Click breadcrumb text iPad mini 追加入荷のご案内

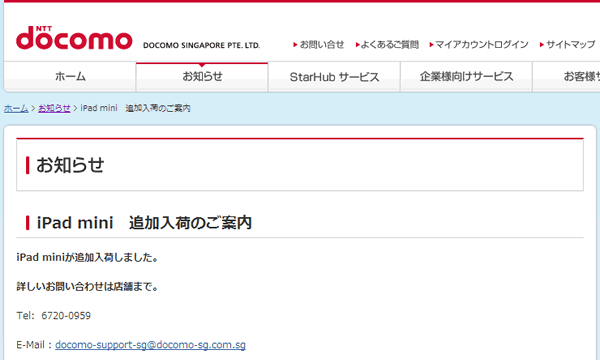[x=135, y=108]
